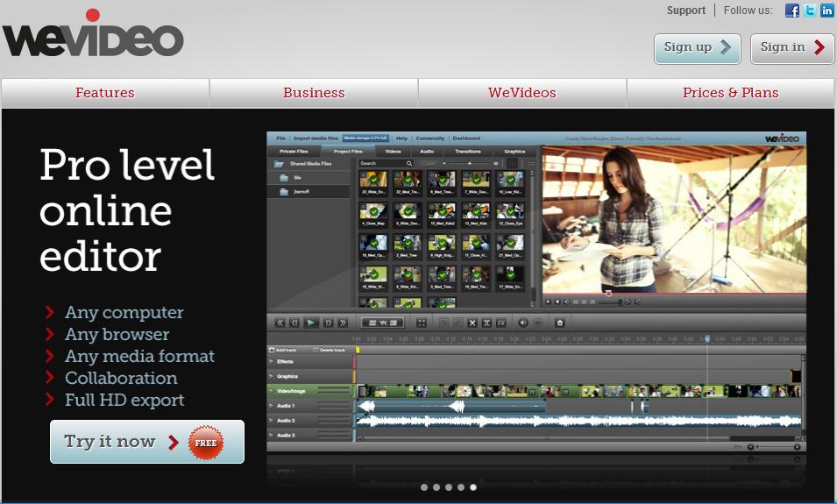Switch to grid view of media
Viewport: 837px width, 504px height.
(x=512, y=163)
